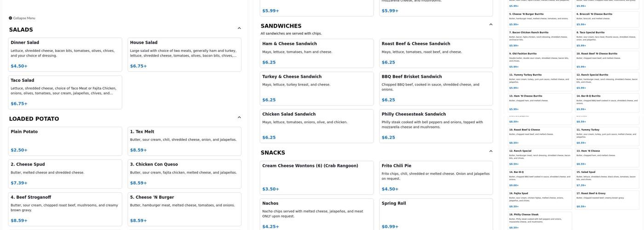Select the Dinner Salad item
Image resolution: width=644 pixels, height=230 pixels.
(x=65, y=54)
